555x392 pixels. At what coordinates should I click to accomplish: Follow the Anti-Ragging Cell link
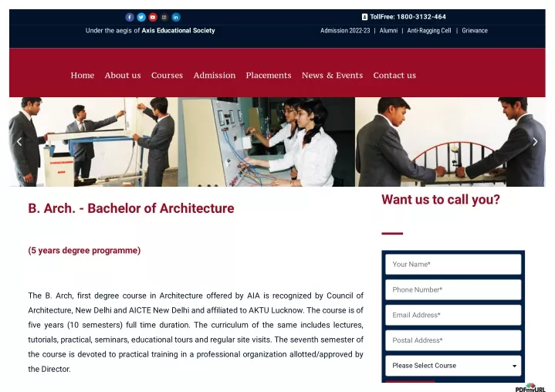coord(429,30)
